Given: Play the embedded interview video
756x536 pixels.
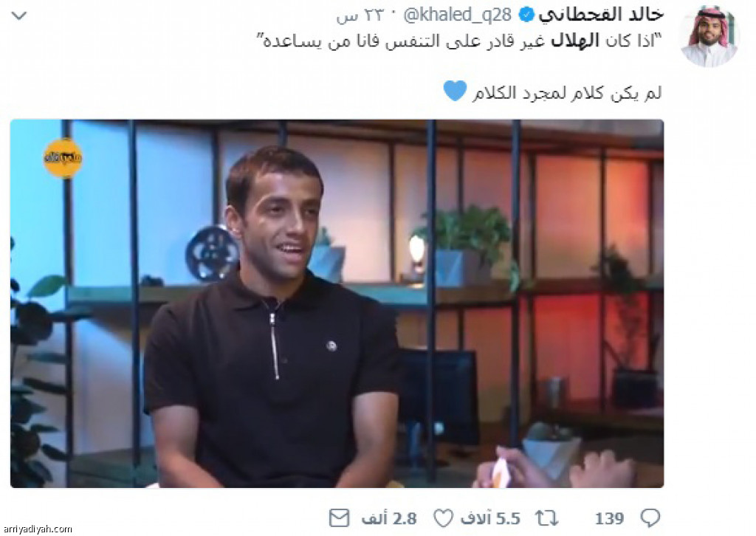Looking at the screenshot, I should [x=337, y=303].
